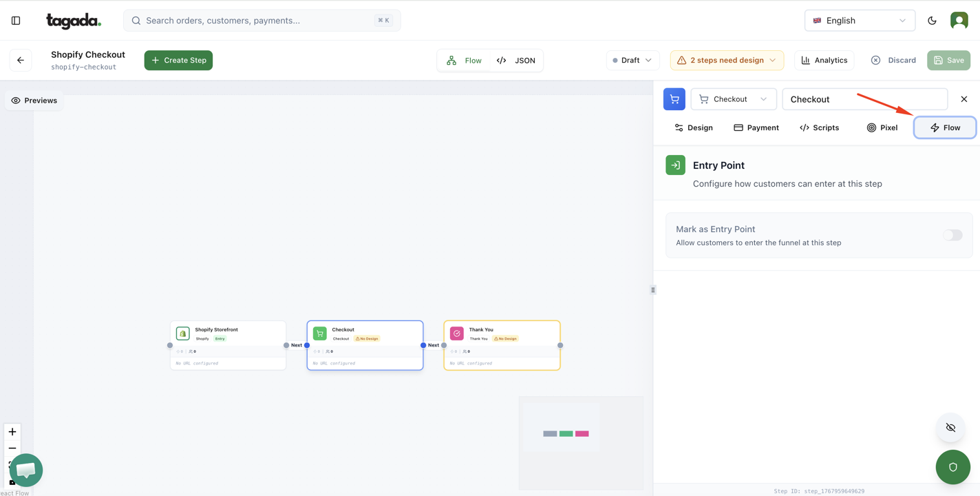Click the back arrow button
Viewport: 980px width, 496px height.
(21, 61)
